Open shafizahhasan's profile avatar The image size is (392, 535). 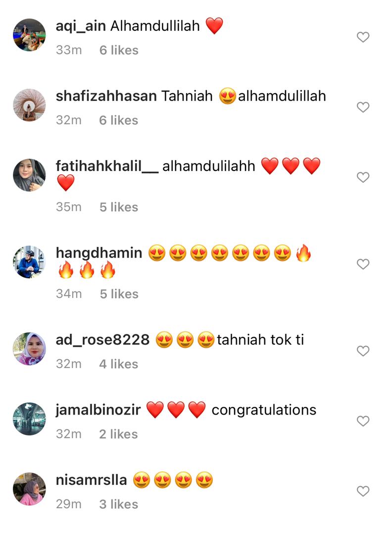(29, 105)
